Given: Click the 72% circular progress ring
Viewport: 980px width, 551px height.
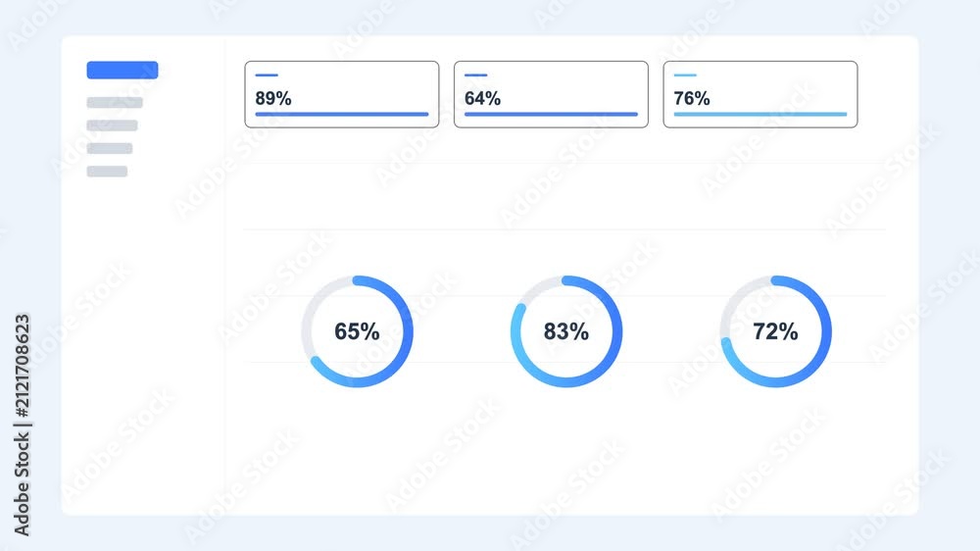Looking at the screenshot, I should pyautogui.click(x=775, y=331).
